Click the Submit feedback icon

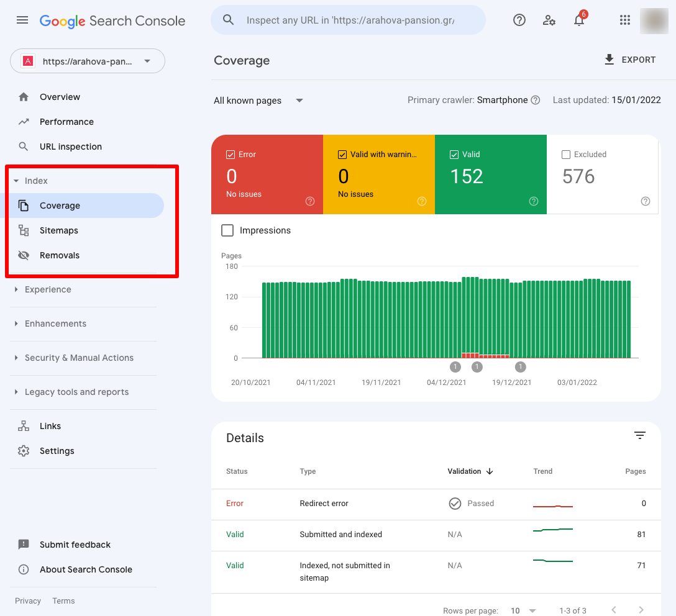tap(24, 545)
